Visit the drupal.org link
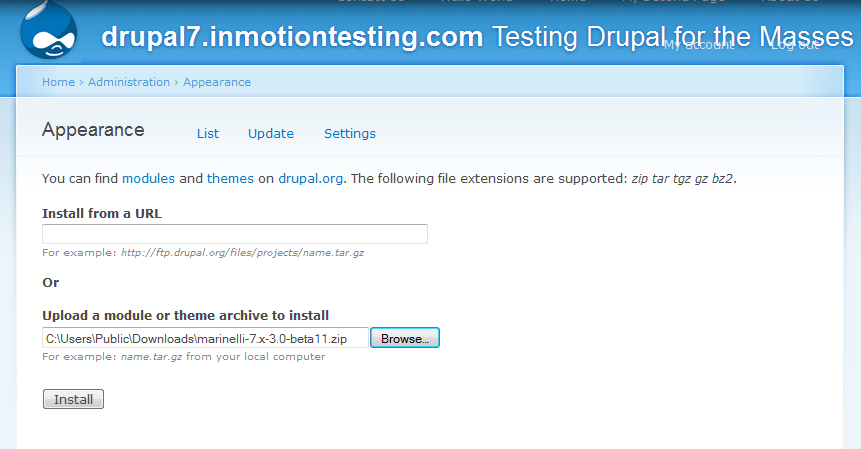Screen dimensions: 861x449 coord(310,178)
